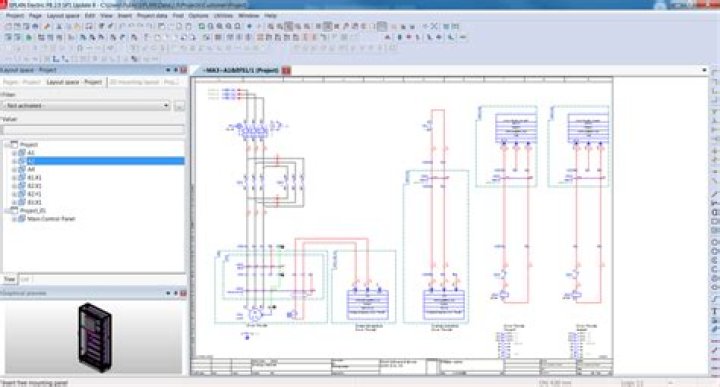Viewport: 720px width, 387px height.
Task: Open the Find menu
Action: click(178, 16)
